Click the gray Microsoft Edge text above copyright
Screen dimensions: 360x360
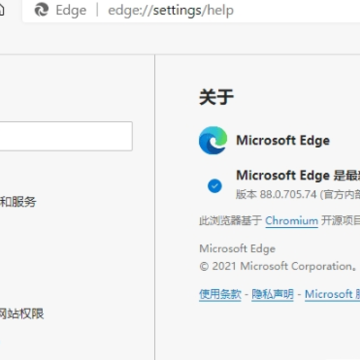click(237, 249)
